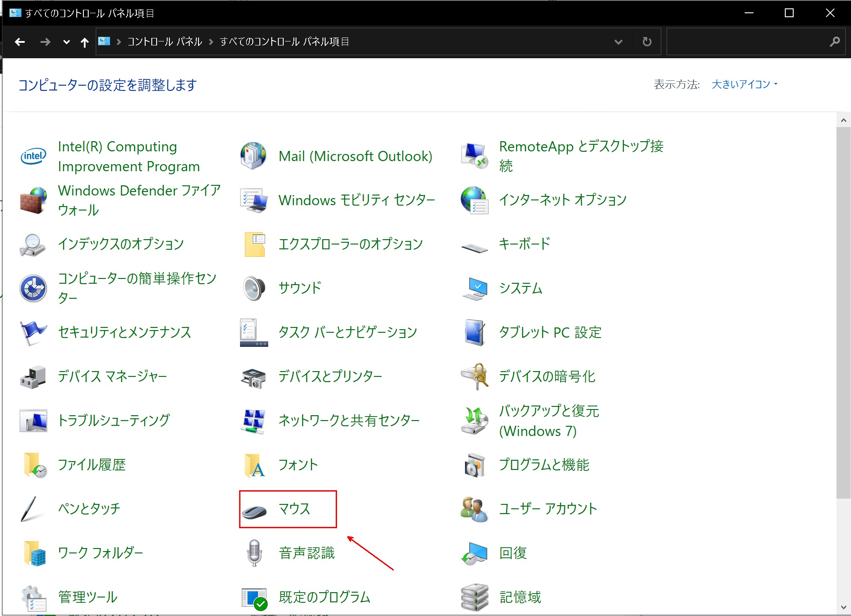
Task: Open the タスク バーとナビゲーション icon
Action: 254,333
